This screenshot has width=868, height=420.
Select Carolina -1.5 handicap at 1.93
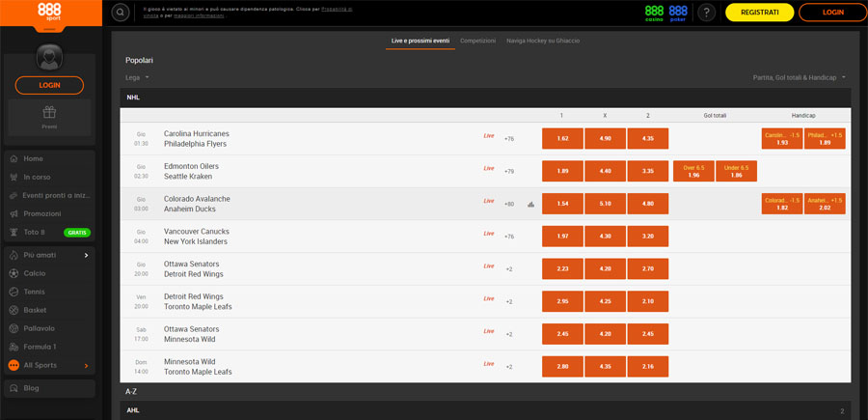[x=782, y=138]
